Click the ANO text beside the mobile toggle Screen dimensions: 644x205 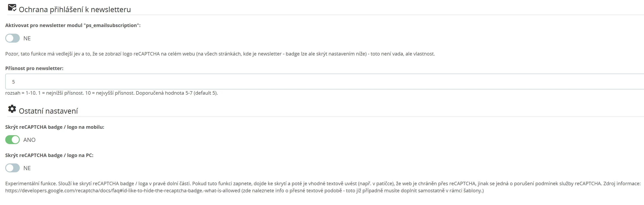coord(29,140)
